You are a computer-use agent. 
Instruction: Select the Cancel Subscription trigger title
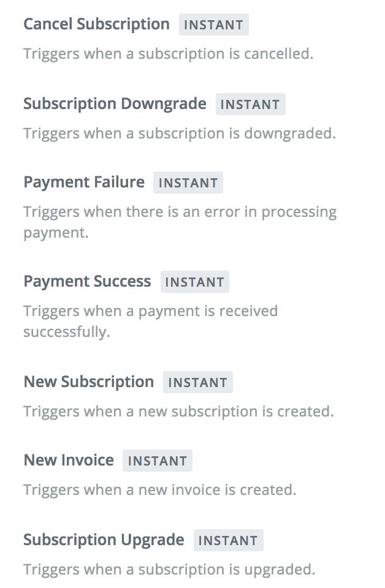click(96, 24)
